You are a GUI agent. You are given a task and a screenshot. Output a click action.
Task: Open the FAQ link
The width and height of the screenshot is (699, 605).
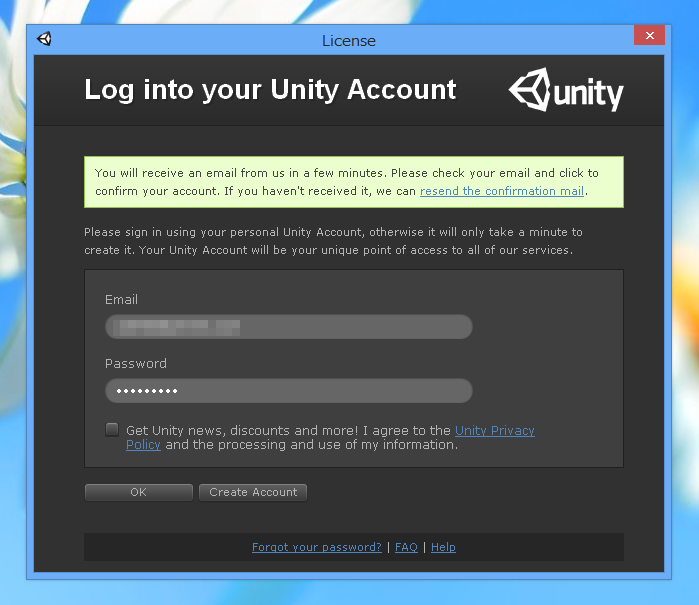(x=406, y=547)
